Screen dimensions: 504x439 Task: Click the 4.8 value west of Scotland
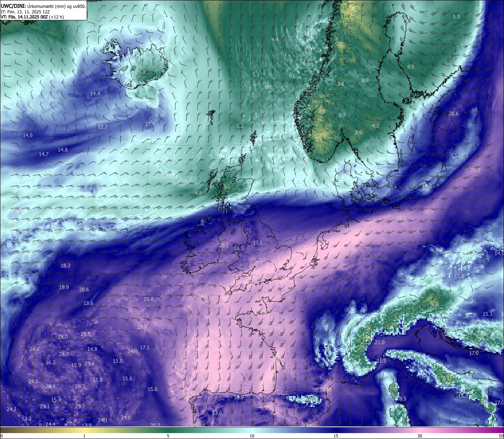click(x=198, y=193)
